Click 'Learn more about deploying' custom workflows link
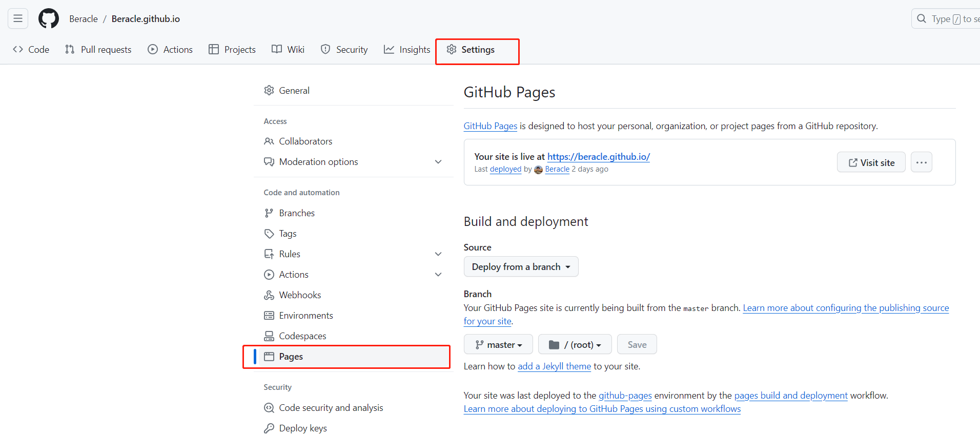 pos(602,409)
